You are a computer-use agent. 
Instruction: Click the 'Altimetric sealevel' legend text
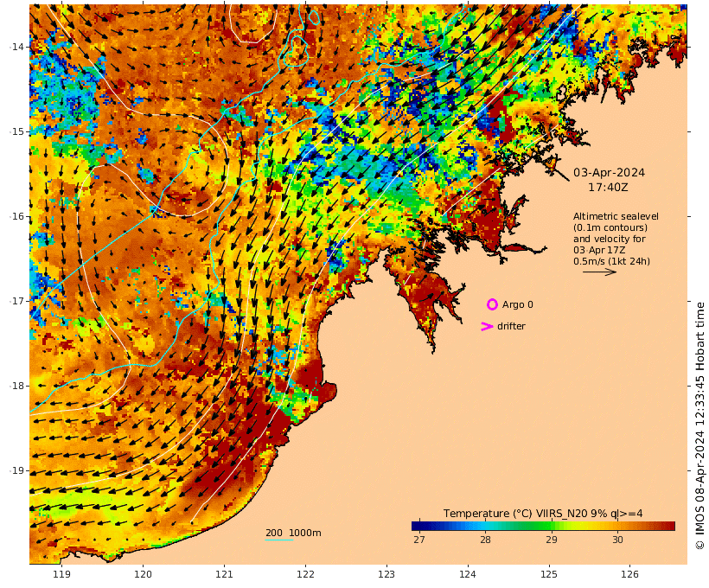point(616,216)
